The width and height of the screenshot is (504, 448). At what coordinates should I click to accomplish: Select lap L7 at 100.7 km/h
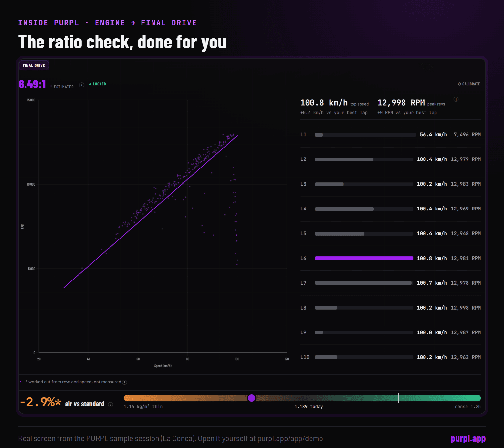pos(390,283)
